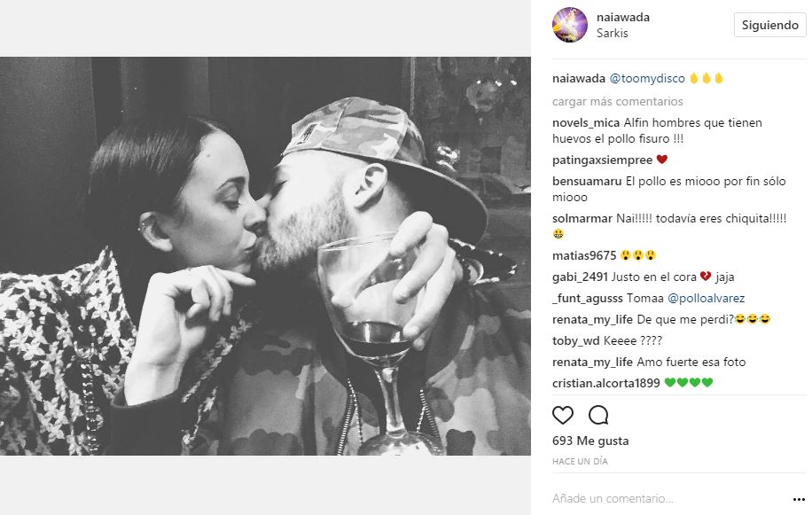Open the bensuamaru user profile

coord(587,182)
